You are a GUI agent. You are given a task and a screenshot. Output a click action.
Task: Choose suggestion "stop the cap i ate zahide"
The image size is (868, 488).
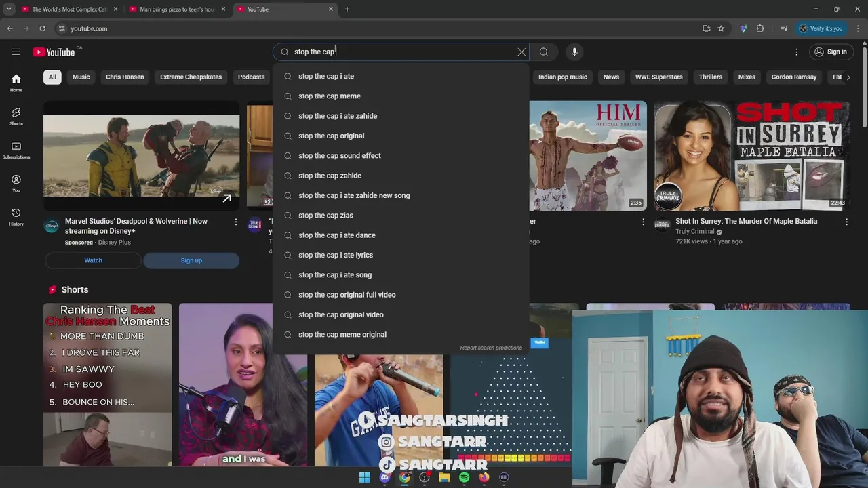pyautogui.click(x=401, y=116)
